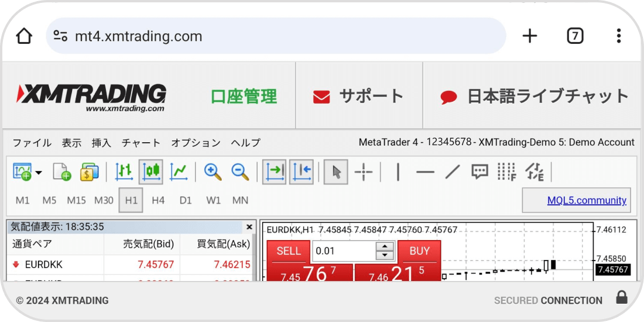Switch to bar chart view
This screenshot has width=644, height=322.
point(124,172)
